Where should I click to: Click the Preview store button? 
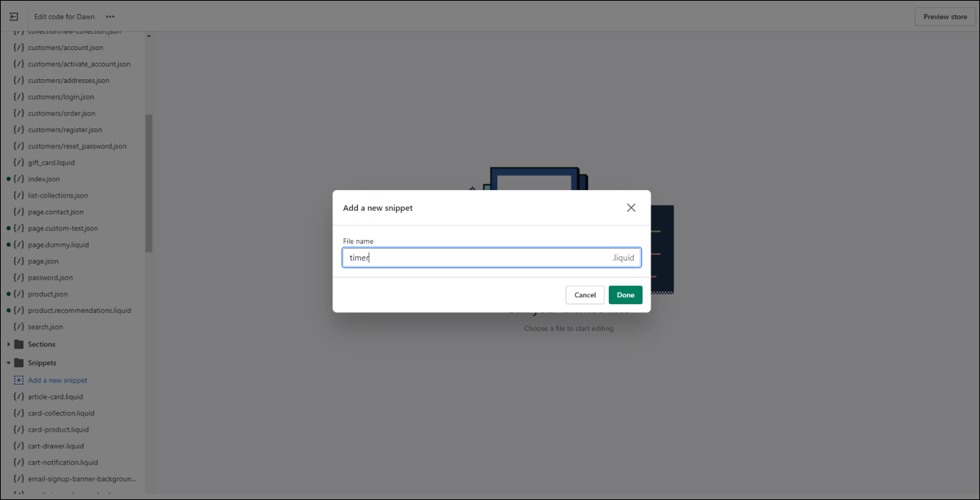point(945,17)
